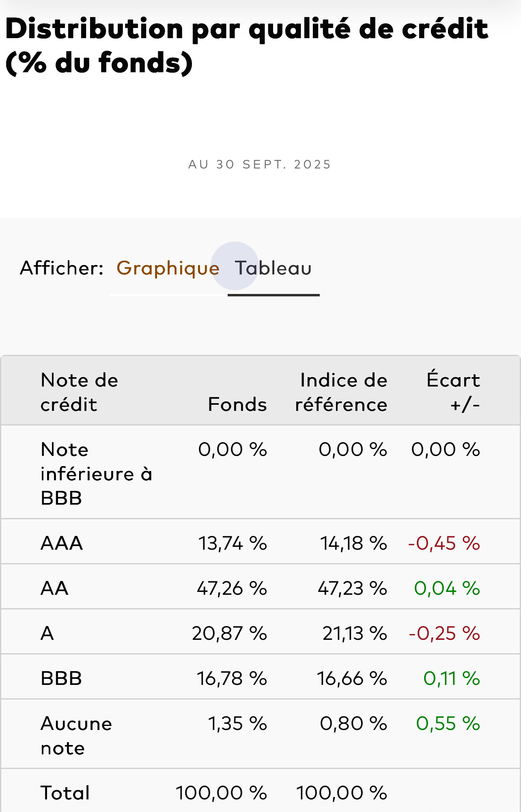521x812 pixels.
Task: Click the AAA fund value 13,74 %
Action: (233, 543)
